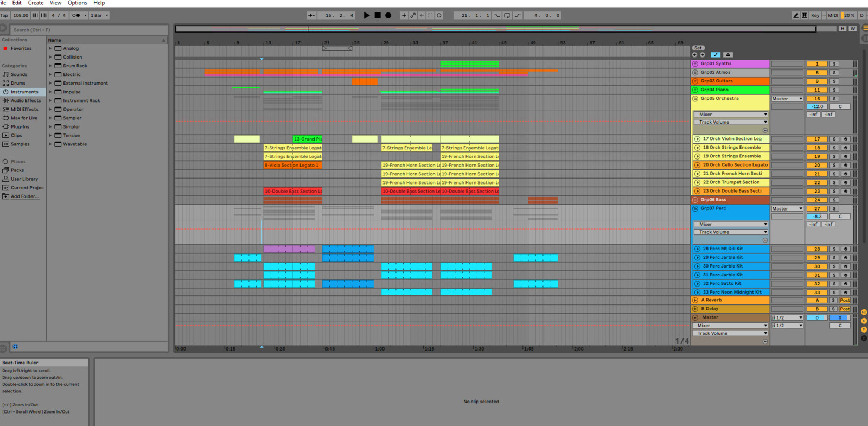The image size is (868, 426).
Task: Start playback with the Play button
Action: [367, 15]
